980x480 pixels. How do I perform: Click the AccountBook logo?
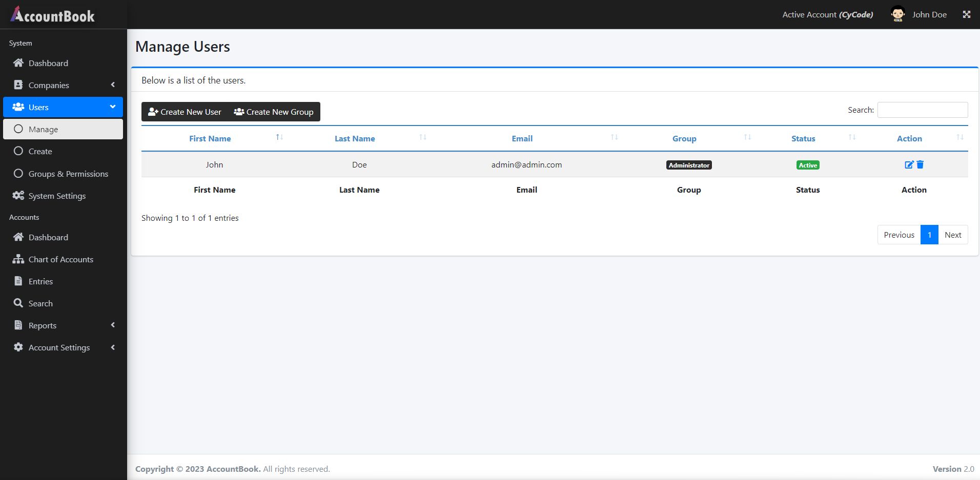pos(53,15)
